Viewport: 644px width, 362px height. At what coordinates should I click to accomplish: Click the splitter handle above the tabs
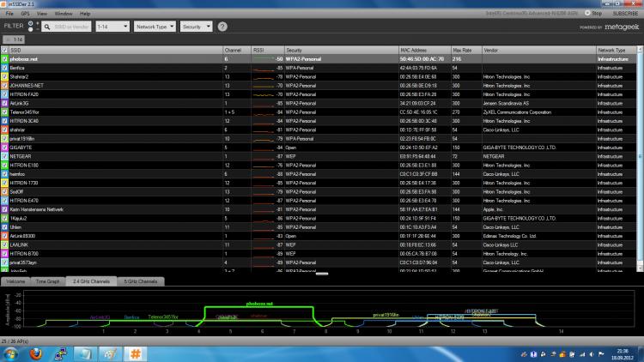coord(322,274)
